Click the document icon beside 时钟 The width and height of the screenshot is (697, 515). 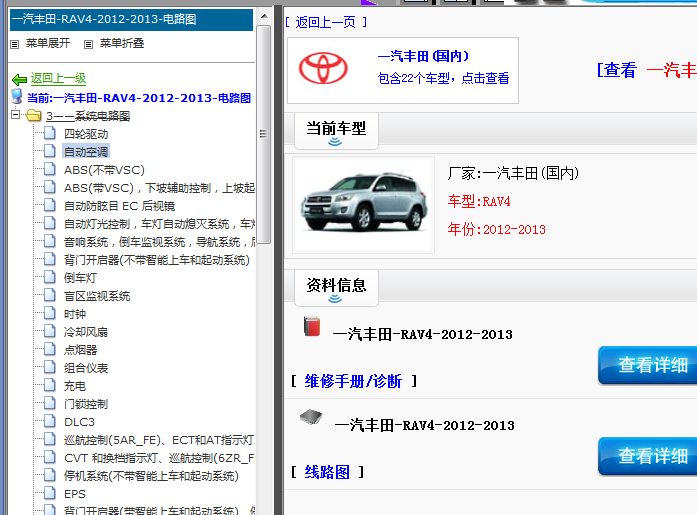(x=50, y=313)
